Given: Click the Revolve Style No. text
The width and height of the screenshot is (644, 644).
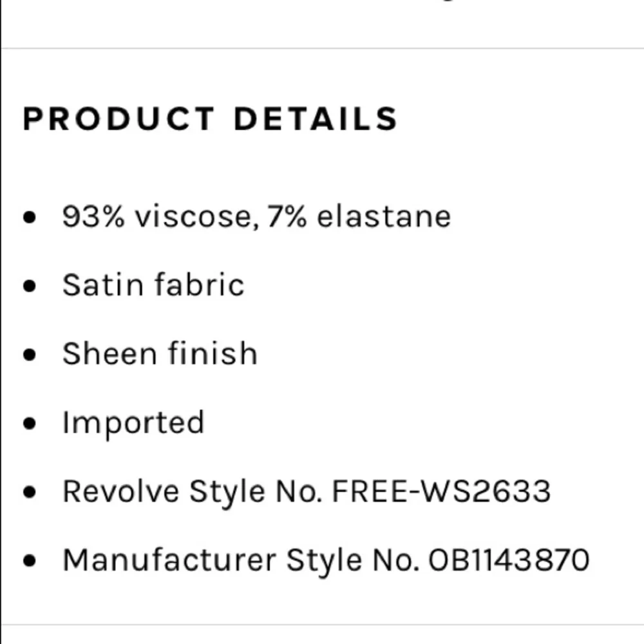Looking at the screenshot, I should (x=192, y=491).
